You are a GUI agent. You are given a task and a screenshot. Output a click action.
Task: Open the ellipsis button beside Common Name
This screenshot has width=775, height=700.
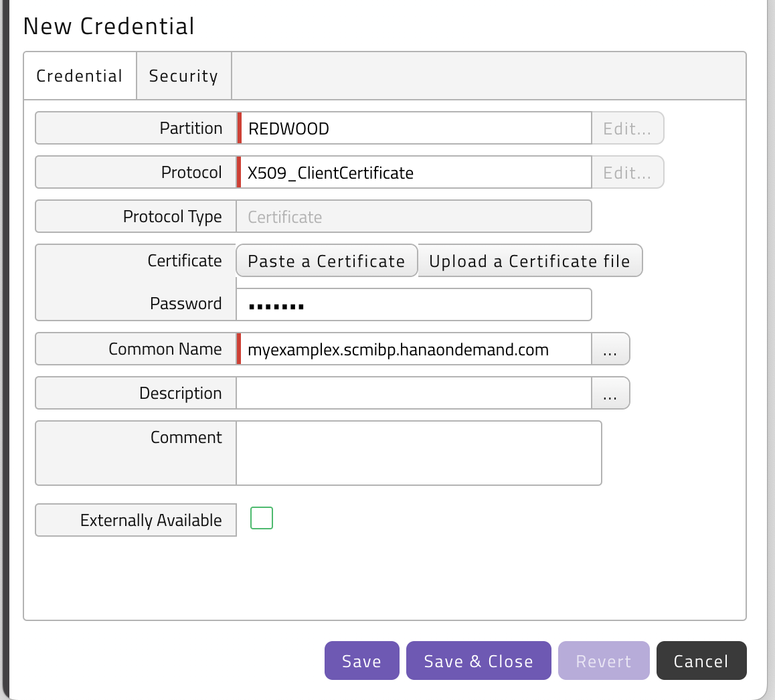[x=610, y=349]
